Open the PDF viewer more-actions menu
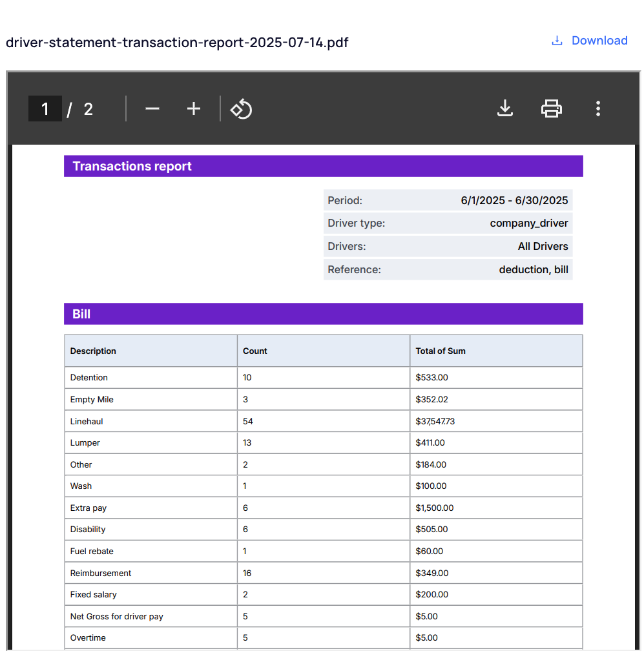 (598, 108)
